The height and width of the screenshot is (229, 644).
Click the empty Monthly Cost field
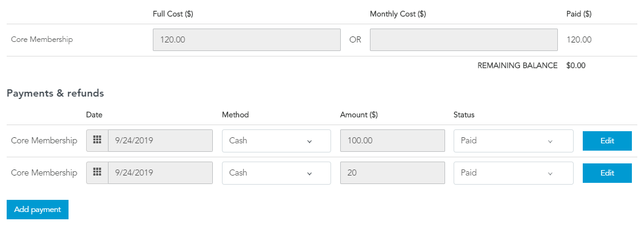coord(464,40)
